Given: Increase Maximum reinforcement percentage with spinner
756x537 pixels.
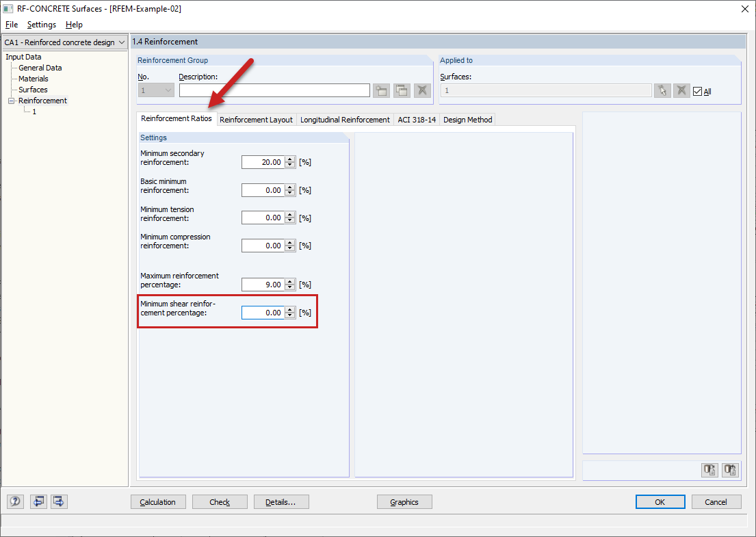Looking at the screenshot, I should (289, 281).
